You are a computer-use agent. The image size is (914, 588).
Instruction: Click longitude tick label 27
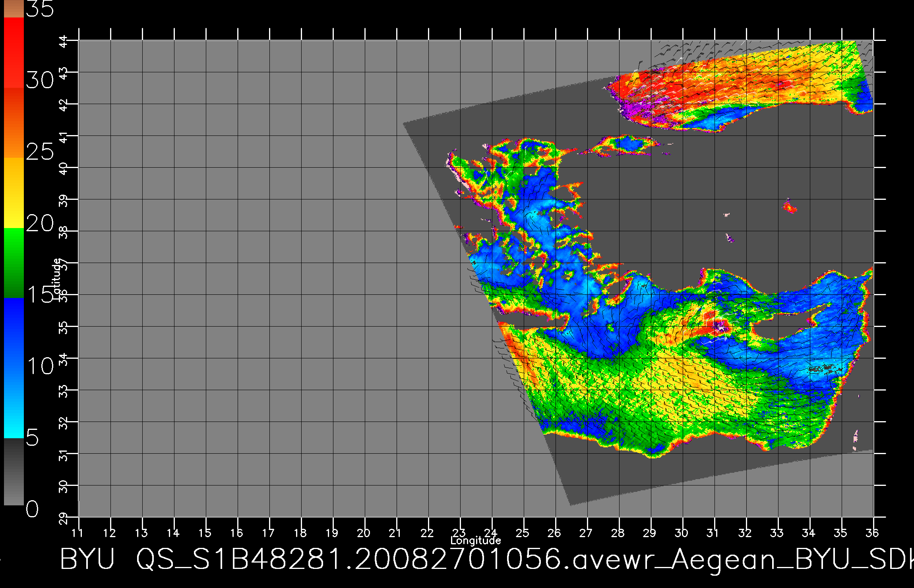click(587, 533)
